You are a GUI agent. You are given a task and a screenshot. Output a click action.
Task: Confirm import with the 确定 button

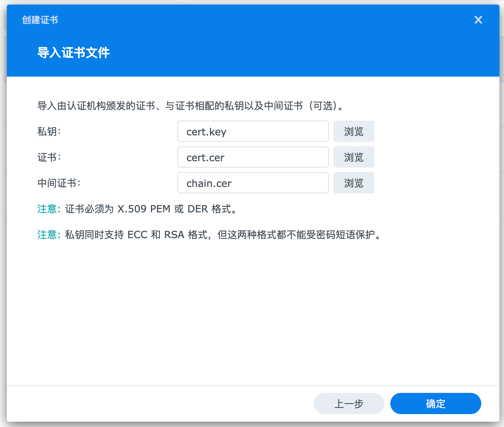(435, 403)
